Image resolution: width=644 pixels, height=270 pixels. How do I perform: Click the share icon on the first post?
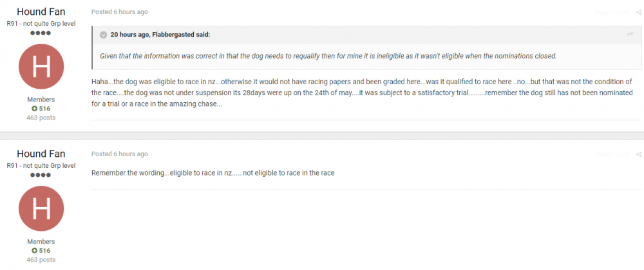click(638, 12)
